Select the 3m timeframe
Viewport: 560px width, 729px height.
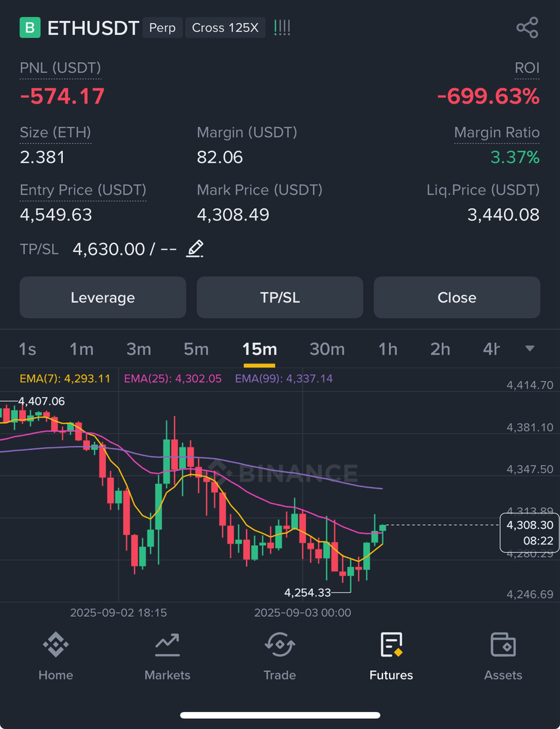(x=138, y=349)
